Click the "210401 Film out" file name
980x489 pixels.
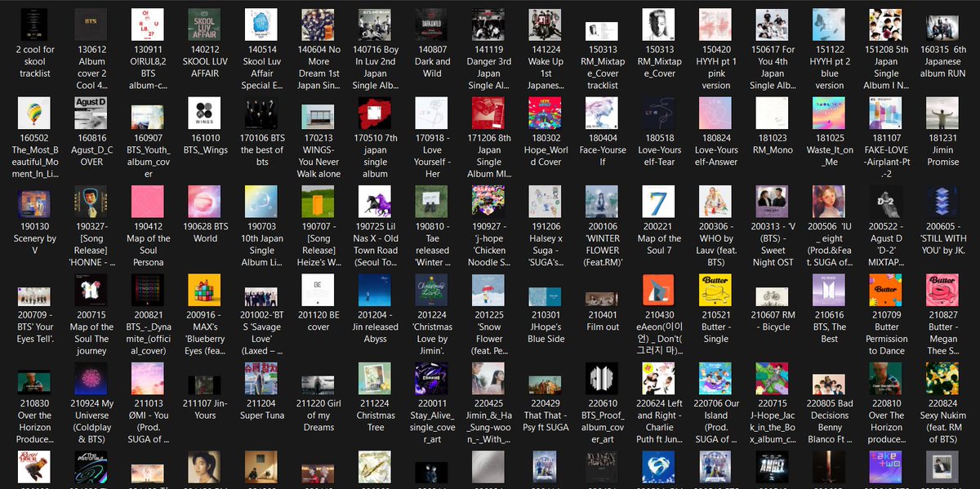603,321
